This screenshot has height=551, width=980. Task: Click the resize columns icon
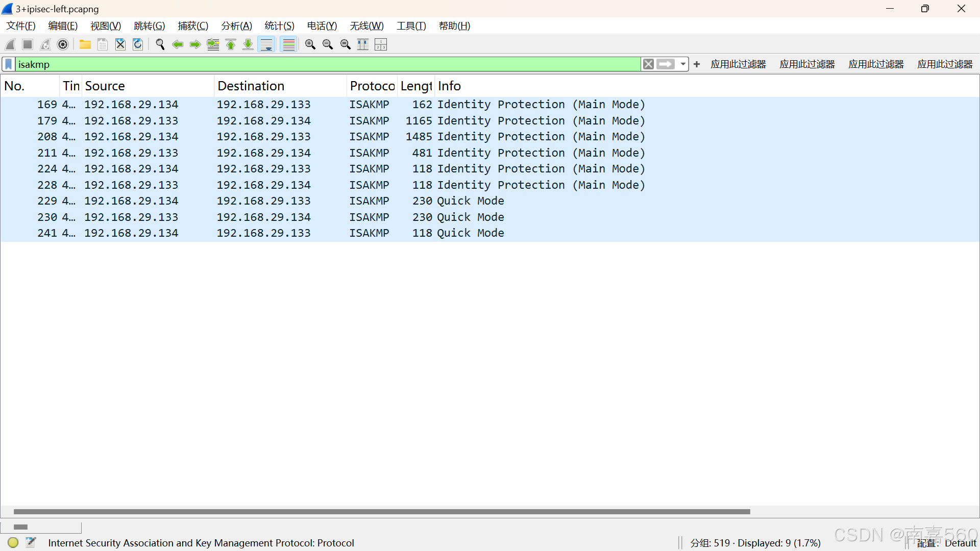[363, 45]
